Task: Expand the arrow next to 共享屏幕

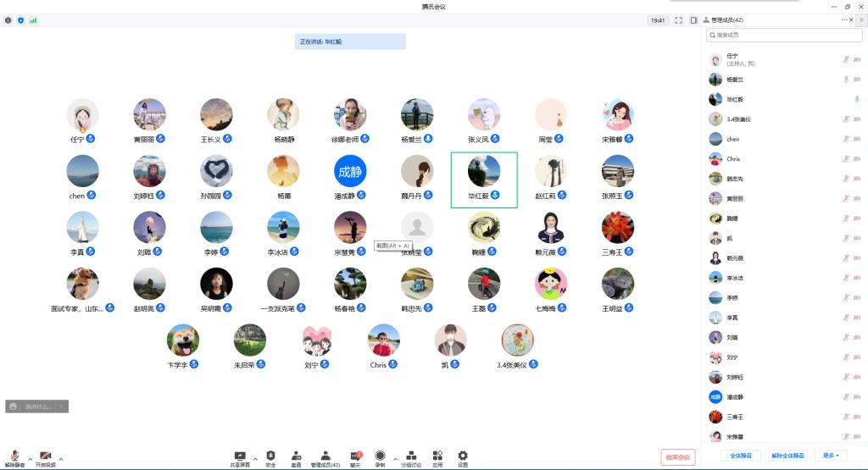Action: tap(255, 458)
